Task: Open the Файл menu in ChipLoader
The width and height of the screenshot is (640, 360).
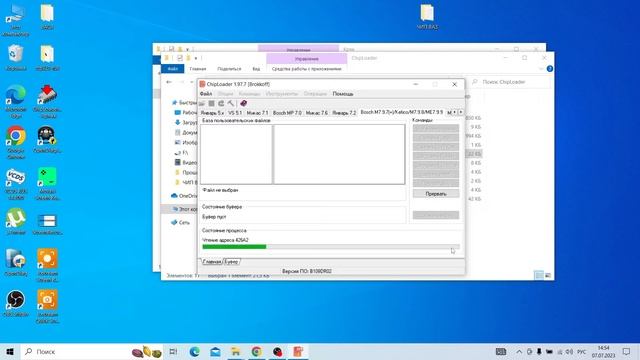Action: [x=206, y=94]
